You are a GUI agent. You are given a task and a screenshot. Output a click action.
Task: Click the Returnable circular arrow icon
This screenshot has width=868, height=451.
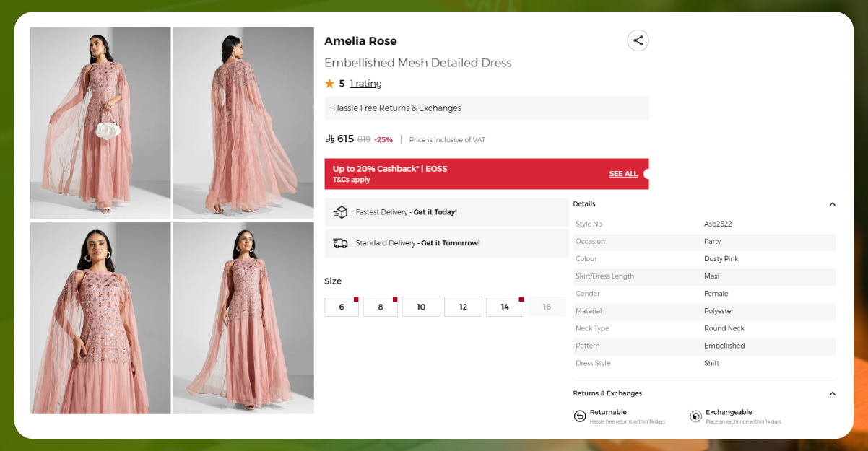tap(580, 416)
